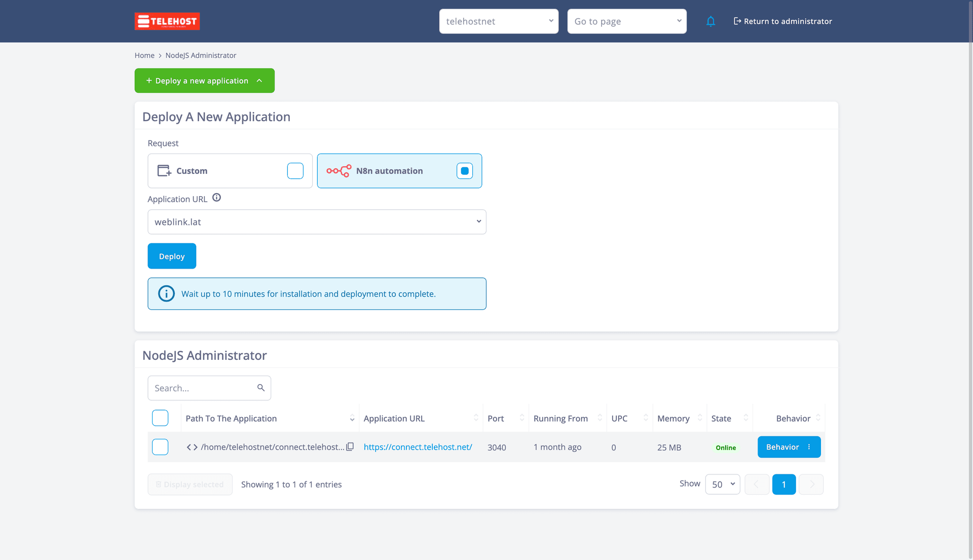Sort by Application URL column

pyautogui.click(x=476, y=418)
